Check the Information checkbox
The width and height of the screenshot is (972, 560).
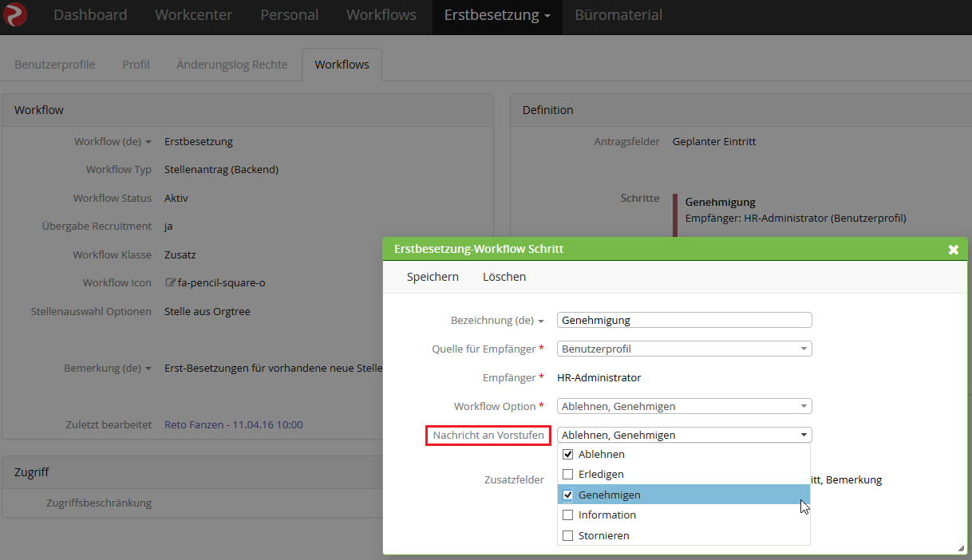pos(568,515)
